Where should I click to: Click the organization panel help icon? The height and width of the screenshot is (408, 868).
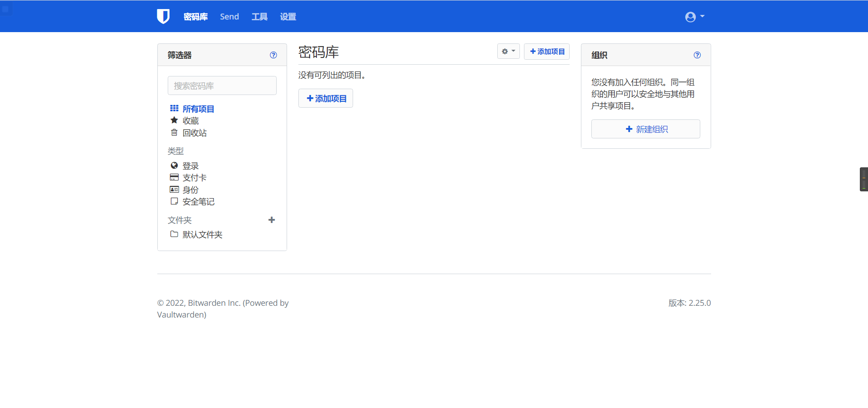tap(697, 55)
